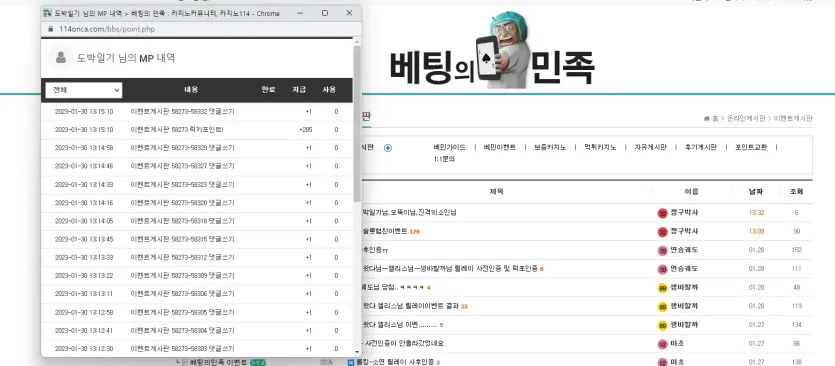Click the popup's vertical scrollbar thumb
This screenshot has width=835, height=366.
[x=357, y=124]
